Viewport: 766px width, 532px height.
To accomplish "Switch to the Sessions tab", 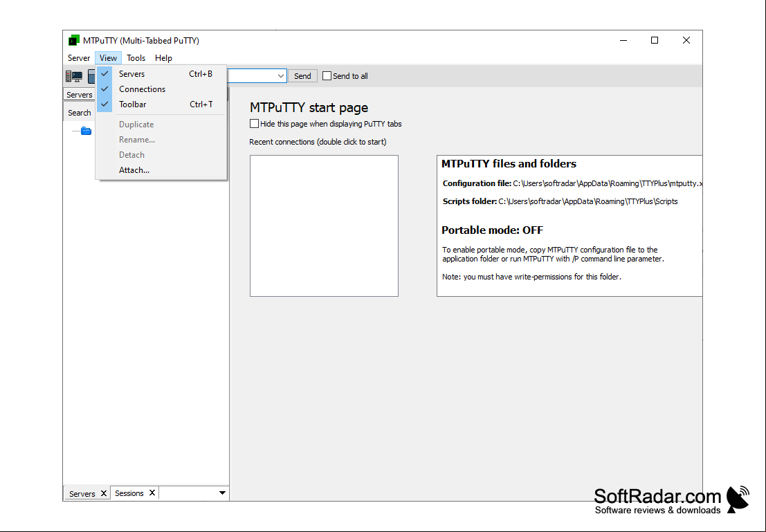I will (x=129, y=493).
